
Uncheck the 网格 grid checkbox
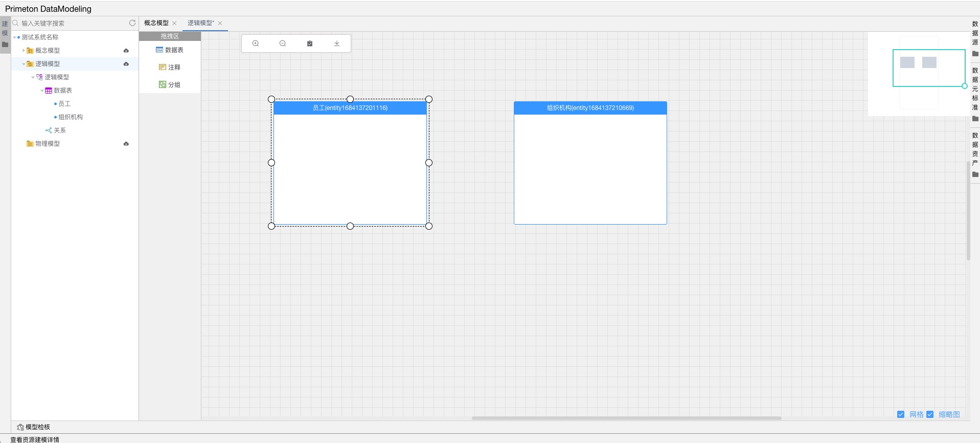coord(901,414)
